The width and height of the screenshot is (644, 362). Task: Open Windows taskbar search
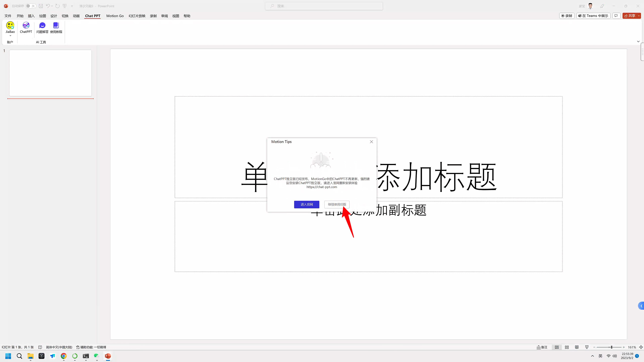click(x=19, y=356)
